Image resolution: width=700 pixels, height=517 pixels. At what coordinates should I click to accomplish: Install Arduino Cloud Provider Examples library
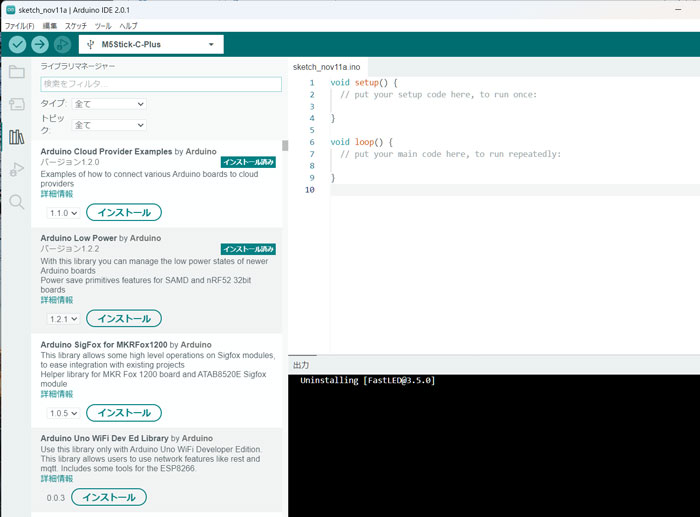(124, 213)
